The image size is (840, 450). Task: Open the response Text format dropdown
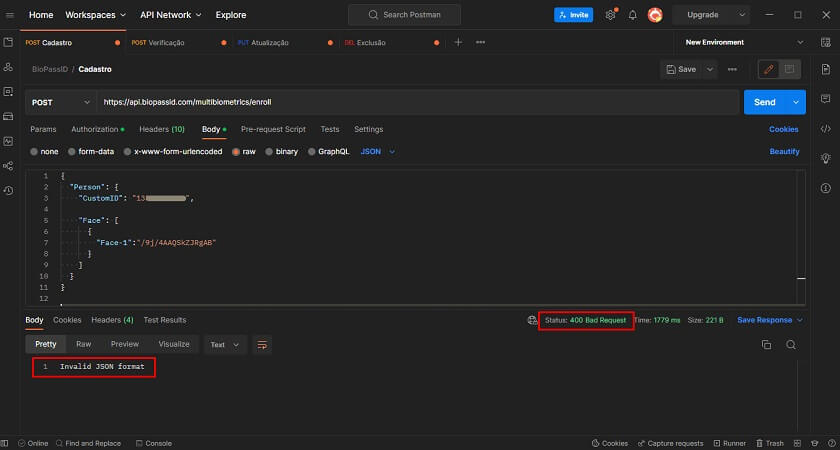point(225,344)
